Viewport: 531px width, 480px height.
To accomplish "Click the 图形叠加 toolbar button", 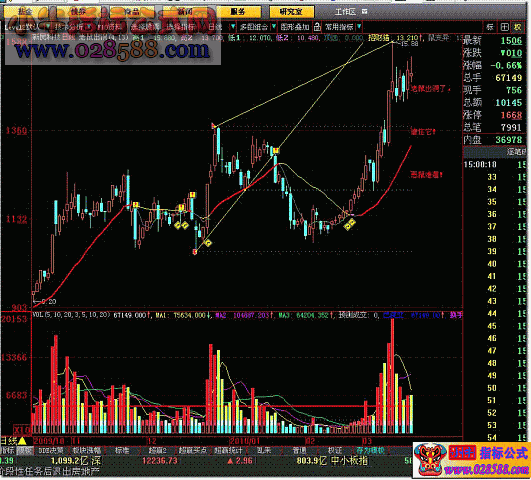I will 295,27.
